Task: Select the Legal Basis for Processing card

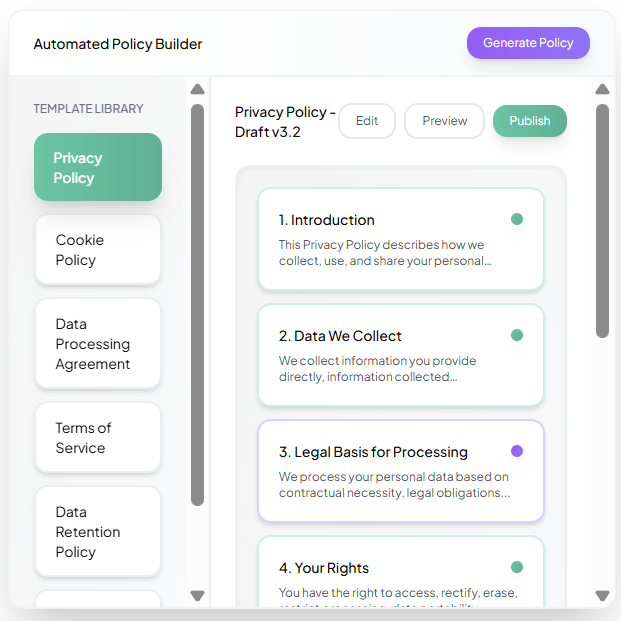Action: pyautogui.click(x=400, y=471)
